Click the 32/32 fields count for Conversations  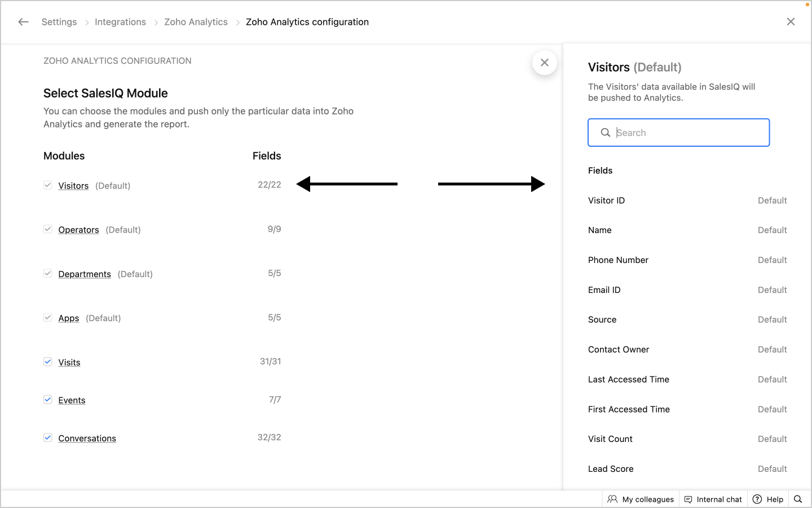coord(269,437)
